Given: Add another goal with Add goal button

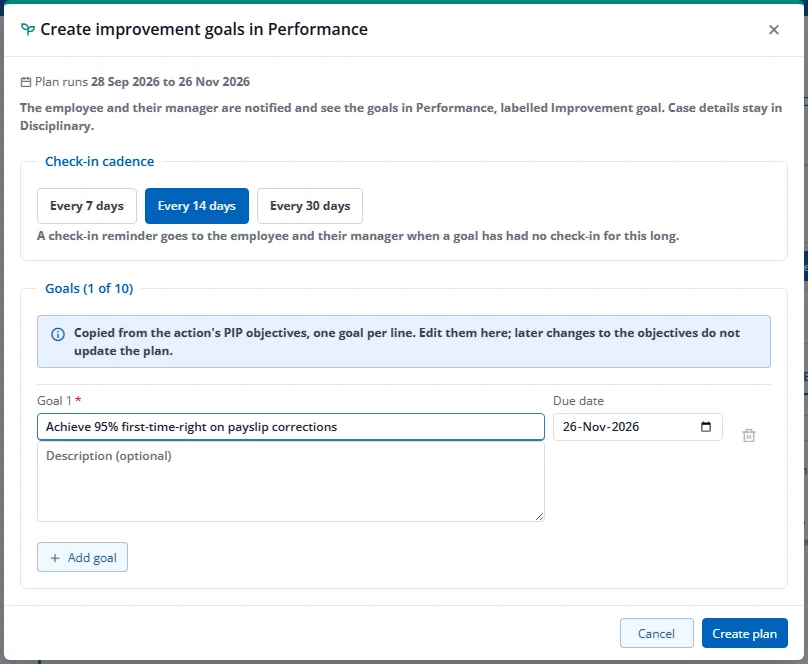Looking at the screenshot, I should (x=82, y=557).
